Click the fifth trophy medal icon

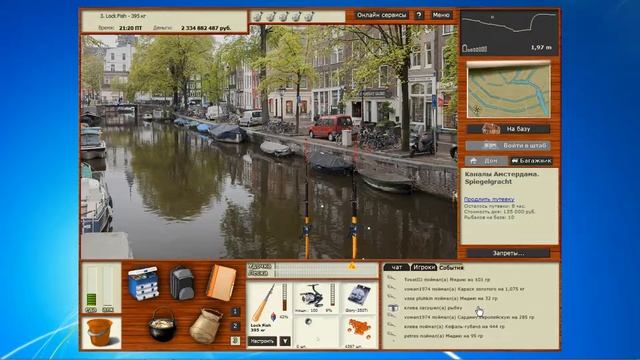[309, 16]
